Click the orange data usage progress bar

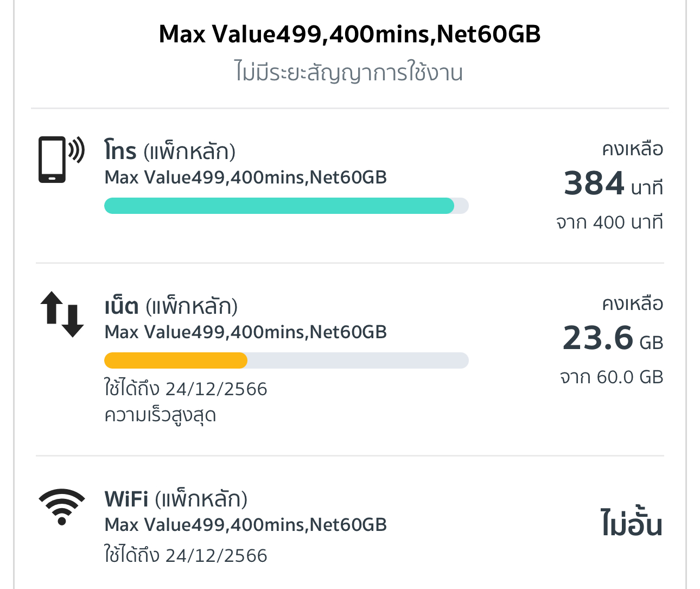coord(176,360)
